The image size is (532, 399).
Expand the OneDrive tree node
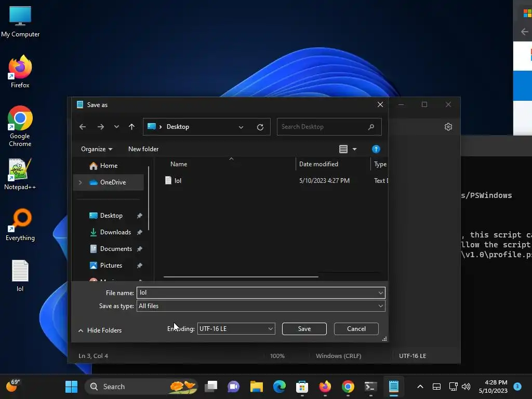click(81, 182)
